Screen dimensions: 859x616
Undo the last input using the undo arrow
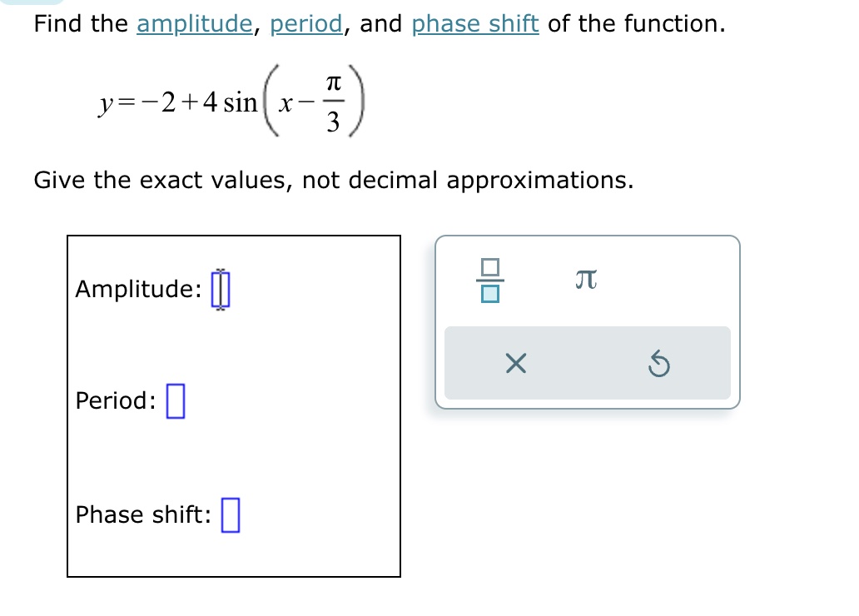658,363
